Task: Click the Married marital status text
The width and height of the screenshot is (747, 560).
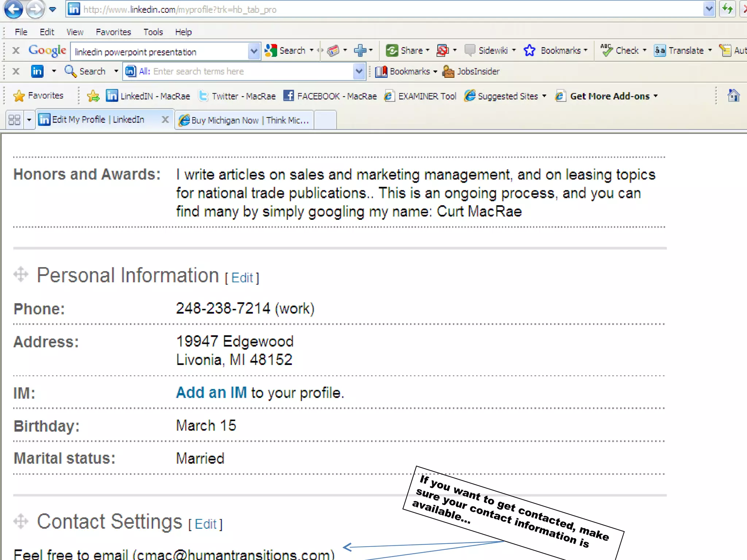Action: point(200,458)
